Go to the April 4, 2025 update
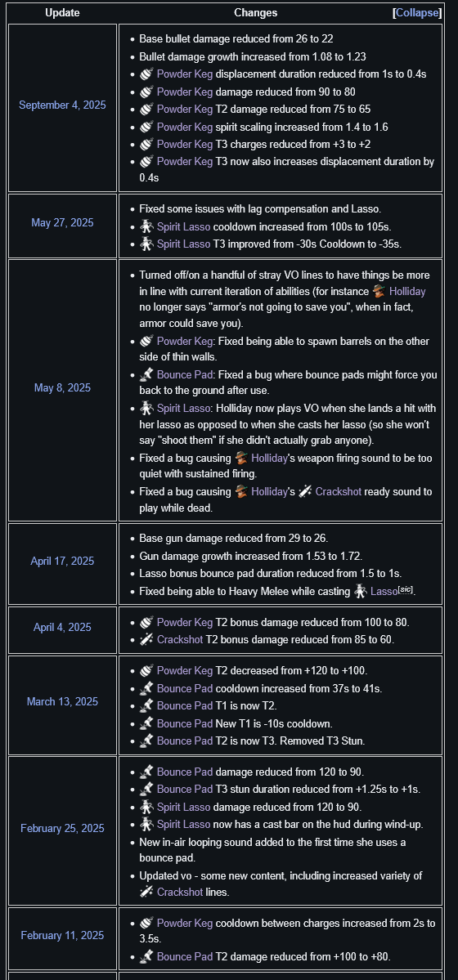 tap(62, 627)
